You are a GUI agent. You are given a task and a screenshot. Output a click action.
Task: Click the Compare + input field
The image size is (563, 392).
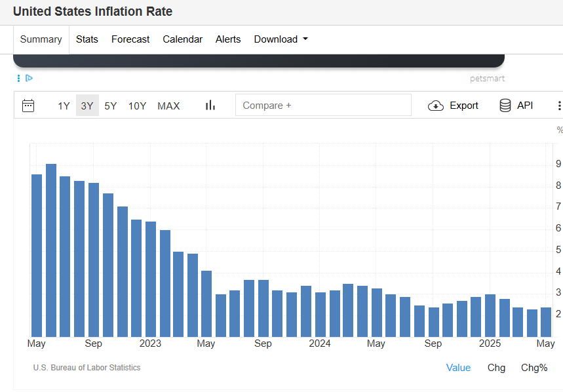click(x=323, y=106)
